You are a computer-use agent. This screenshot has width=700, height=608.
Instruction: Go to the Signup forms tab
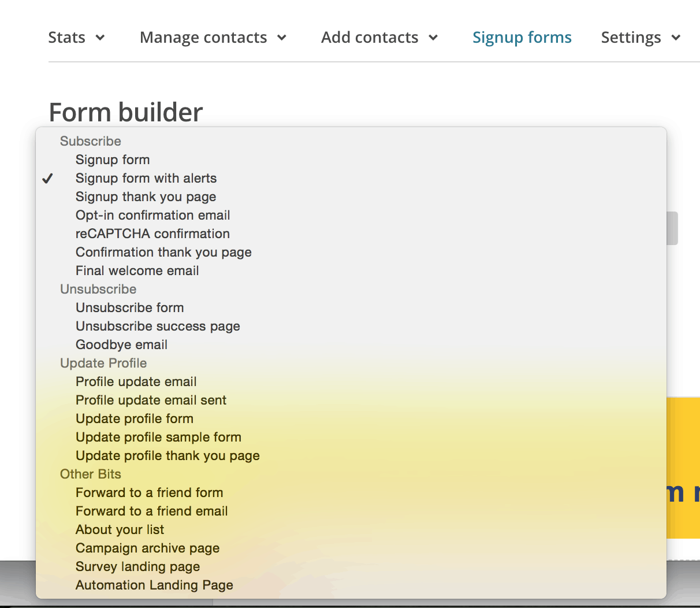click(522, 38)
